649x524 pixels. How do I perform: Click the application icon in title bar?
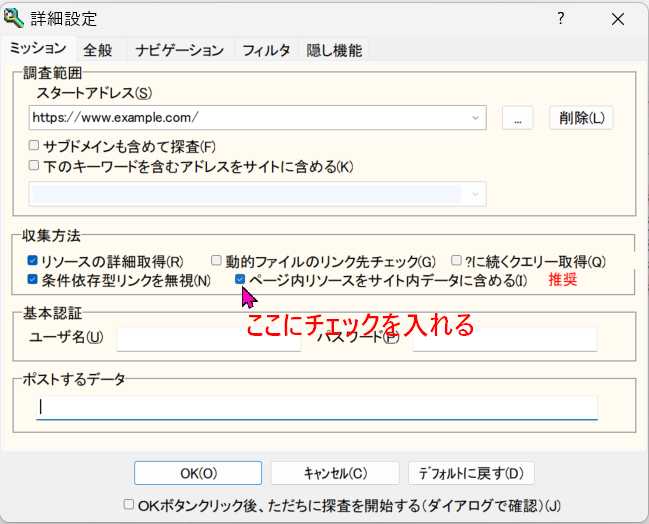14,18
